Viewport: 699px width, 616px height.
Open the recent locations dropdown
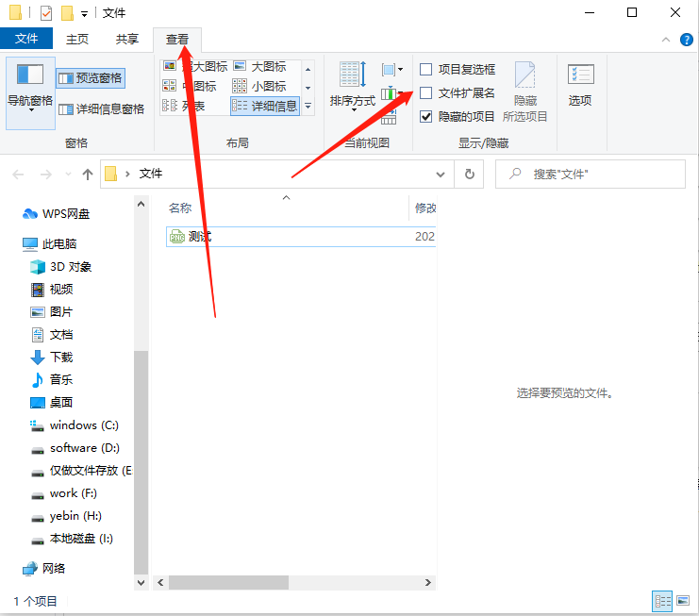click(68, 175)
